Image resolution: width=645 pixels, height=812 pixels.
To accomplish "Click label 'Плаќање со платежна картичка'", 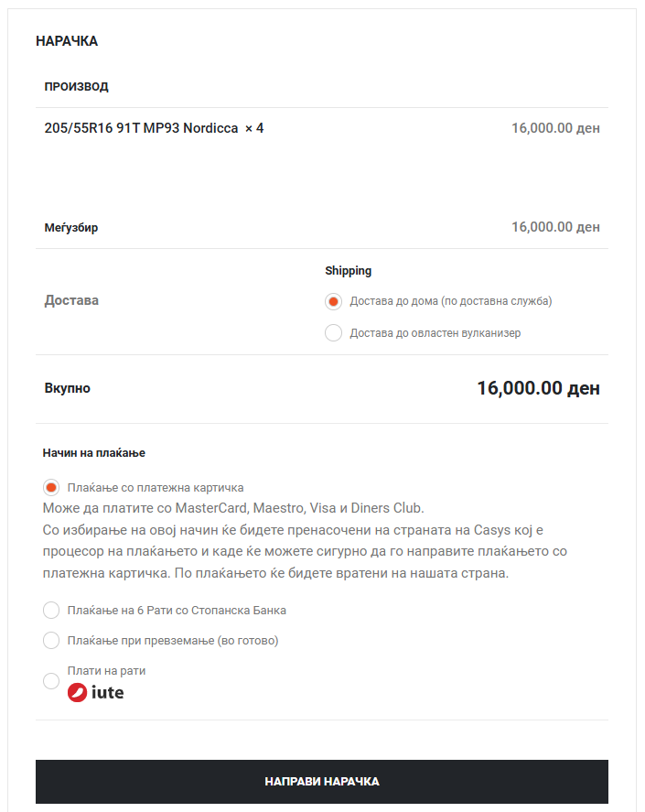I will (156, 488).
